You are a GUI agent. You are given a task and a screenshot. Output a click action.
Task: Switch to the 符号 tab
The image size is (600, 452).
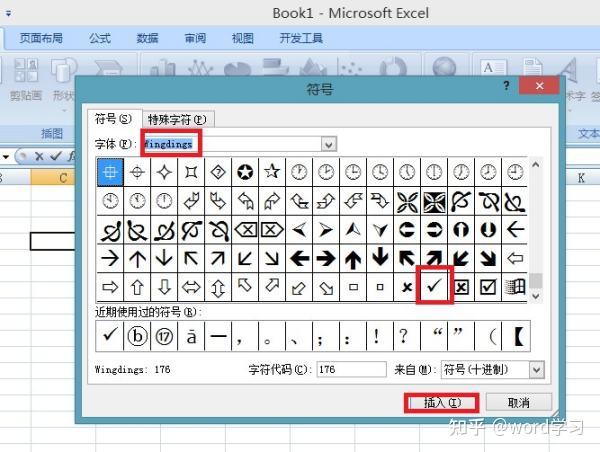click(114, 119)
